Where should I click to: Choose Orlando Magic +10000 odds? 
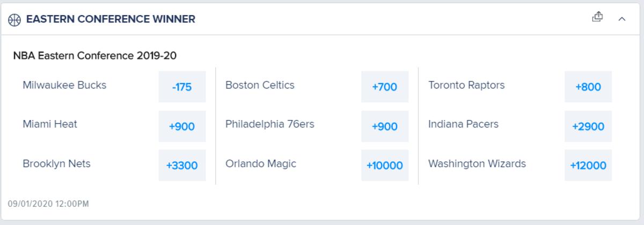[x=385, y=166]
